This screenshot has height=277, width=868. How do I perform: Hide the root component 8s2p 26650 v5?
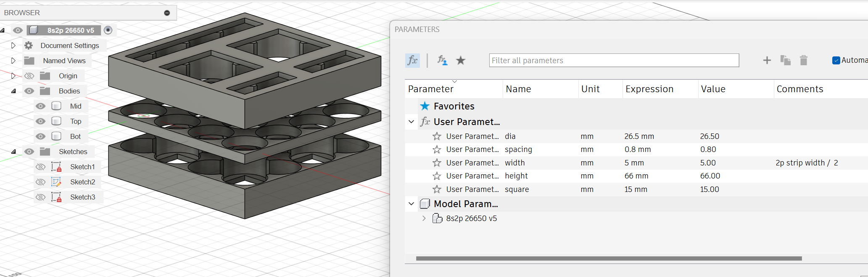coord(18,30)
